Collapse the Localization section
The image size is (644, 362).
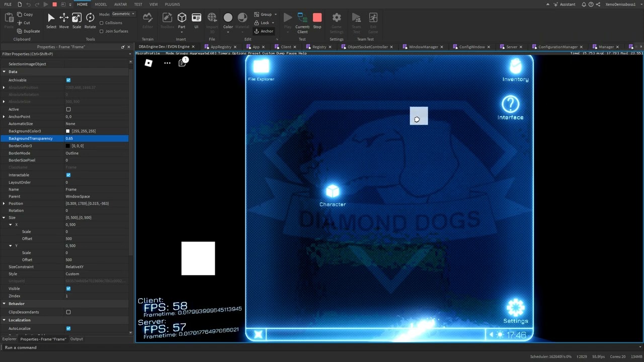(x=4, y=320)
